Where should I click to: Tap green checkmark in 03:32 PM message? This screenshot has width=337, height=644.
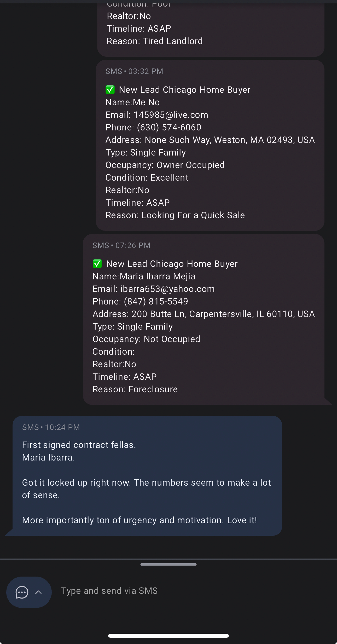(x=110, y=90)
